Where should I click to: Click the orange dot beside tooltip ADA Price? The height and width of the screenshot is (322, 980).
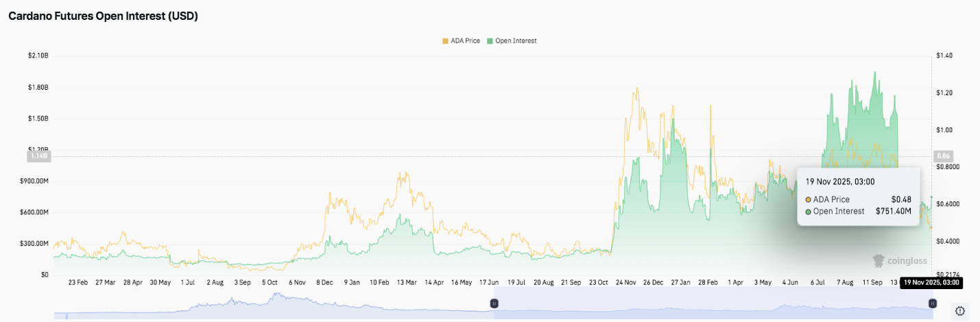[809, 199]
